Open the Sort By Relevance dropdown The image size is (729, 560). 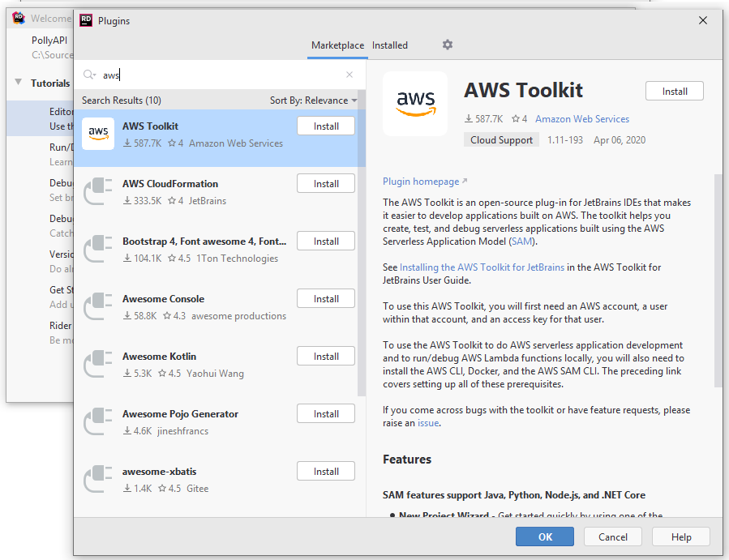[313, 100]
